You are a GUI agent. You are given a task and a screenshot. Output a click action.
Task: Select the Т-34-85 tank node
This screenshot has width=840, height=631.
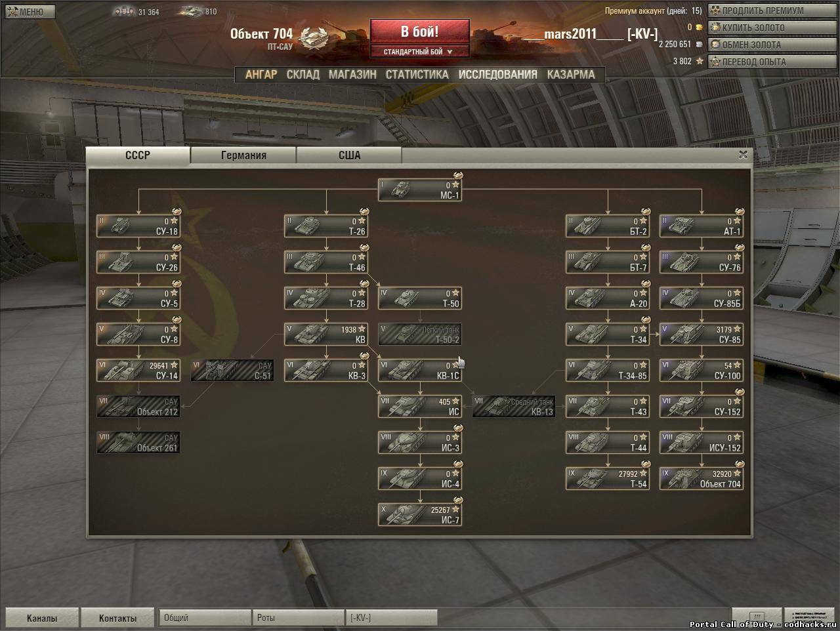(x=608, y=371)
